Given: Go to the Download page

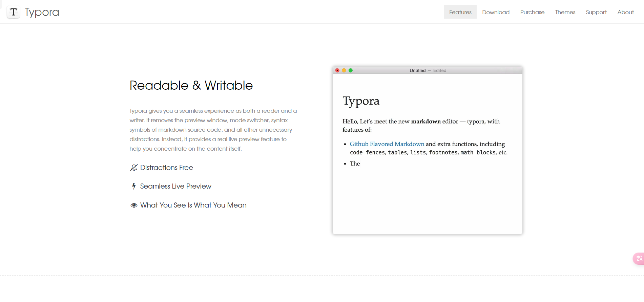Looking at the screenshot, I should [x=496, y=12].
